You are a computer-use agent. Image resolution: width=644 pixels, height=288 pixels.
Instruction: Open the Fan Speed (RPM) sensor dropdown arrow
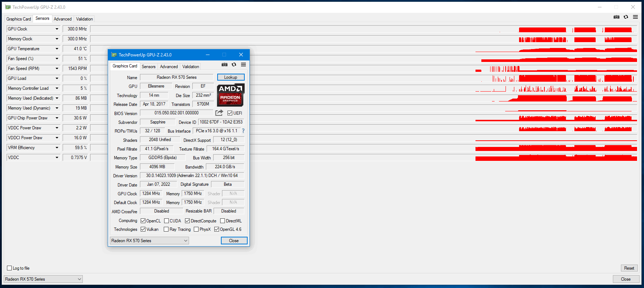[57, 69]
